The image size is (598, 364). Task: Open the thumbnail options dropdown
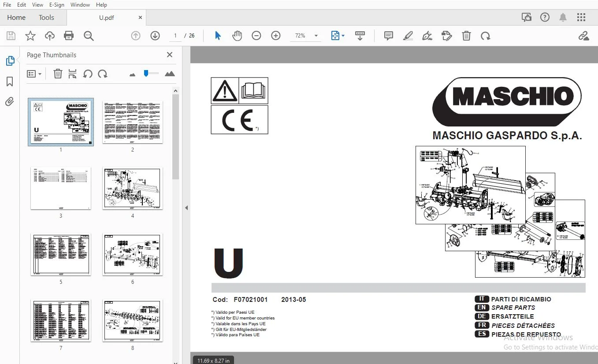click(x=34, y=74)
